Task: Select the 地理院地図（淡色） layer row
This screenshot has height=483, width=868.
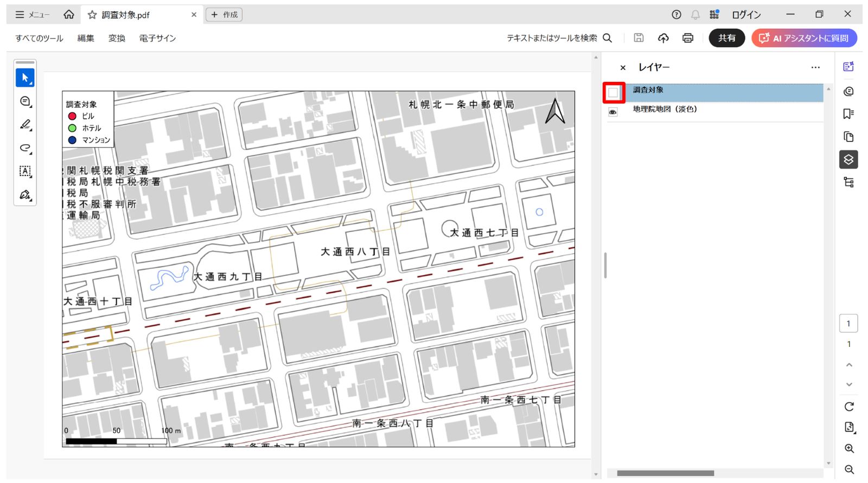Action: [714, 112]
